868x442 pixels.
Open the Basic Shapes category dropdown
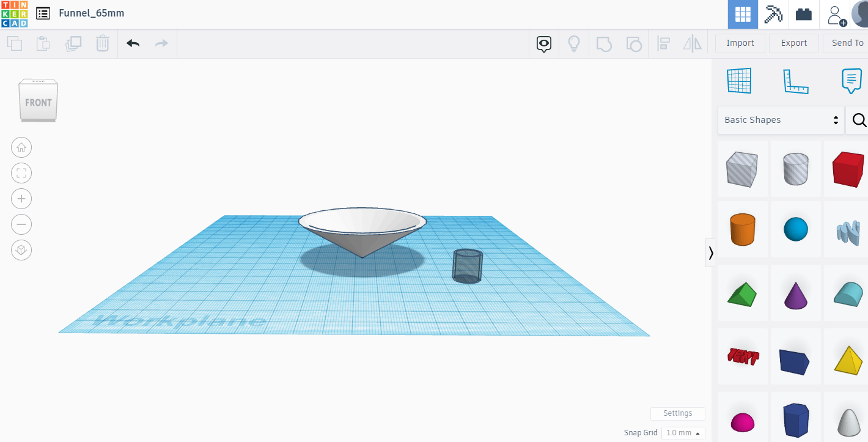coord(781,120)
